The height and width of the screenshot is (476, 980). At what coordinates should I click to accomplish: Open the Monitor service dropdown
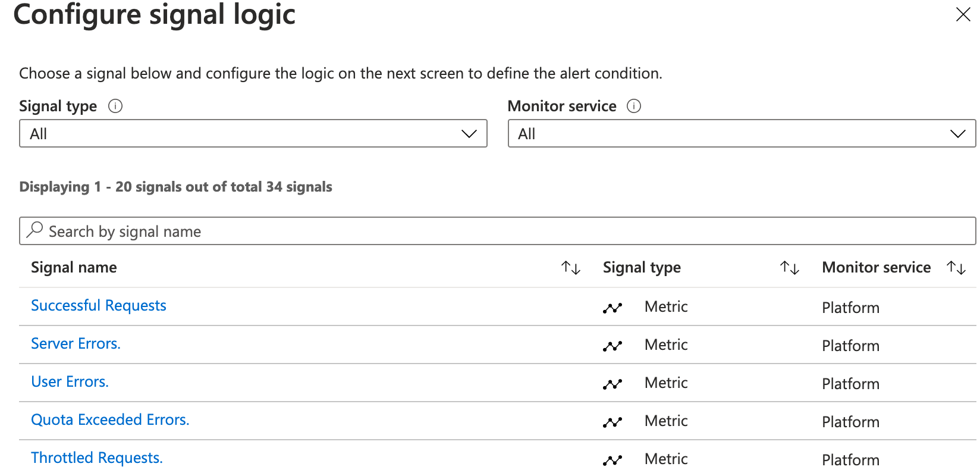pyautogui.click(x=741, y=133)
